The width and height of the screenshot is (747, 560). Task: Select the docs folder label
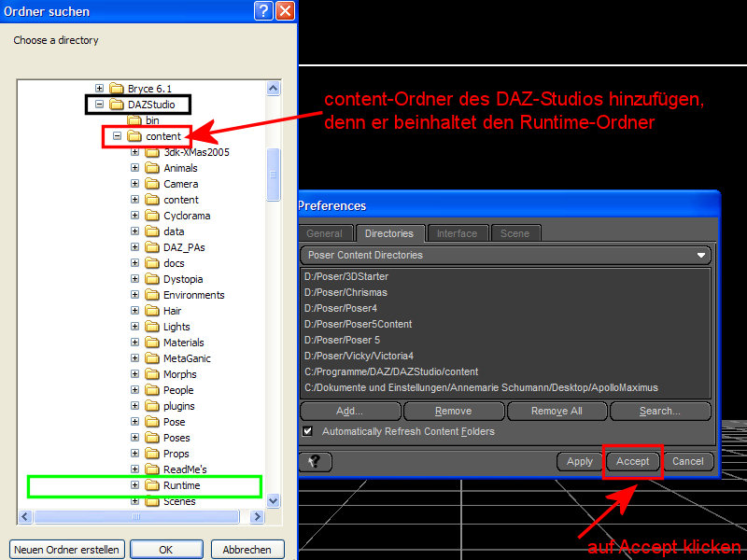point(174,263)
